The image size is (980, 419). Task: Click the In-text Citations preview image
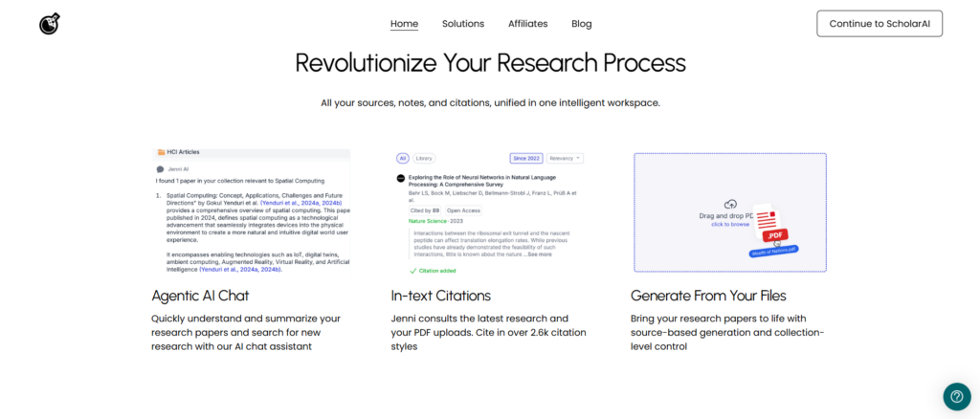pyautogui.click(x=490, y=213)
